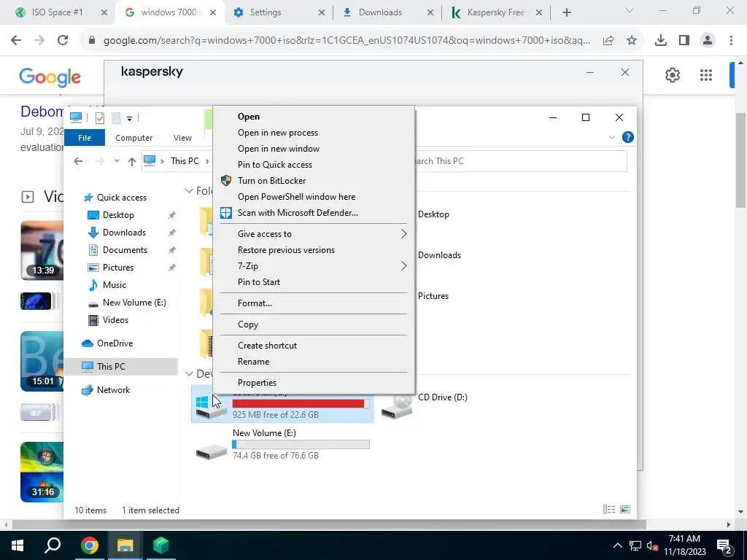Collapse the Devices and drives section
747x560 pixels.
(x=189, y=374)
